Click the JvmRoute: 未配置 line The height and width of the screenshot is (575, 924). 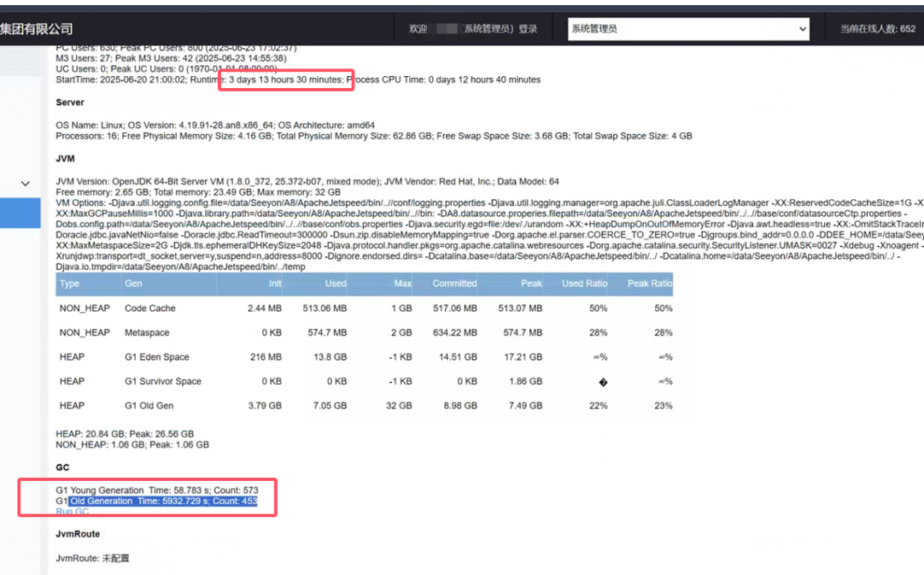click(92, 558)
